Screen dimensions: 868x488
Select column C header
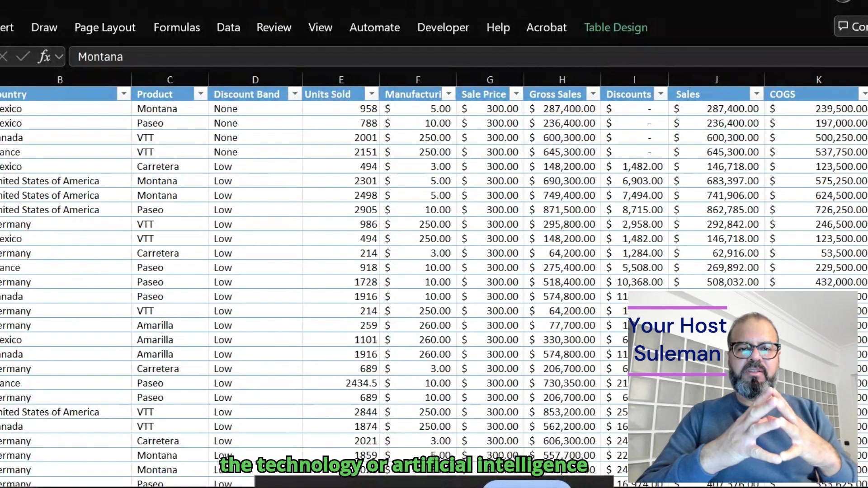170,80
